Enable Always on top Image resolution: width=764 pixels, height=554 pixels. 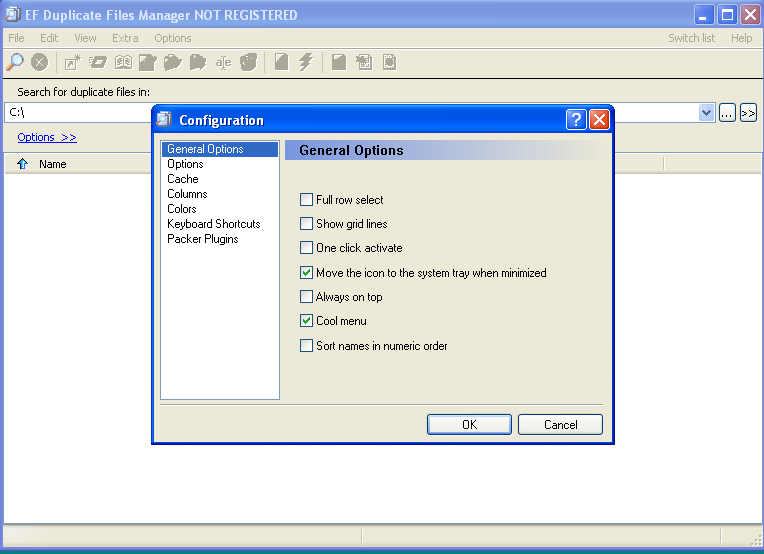(306, 296)
